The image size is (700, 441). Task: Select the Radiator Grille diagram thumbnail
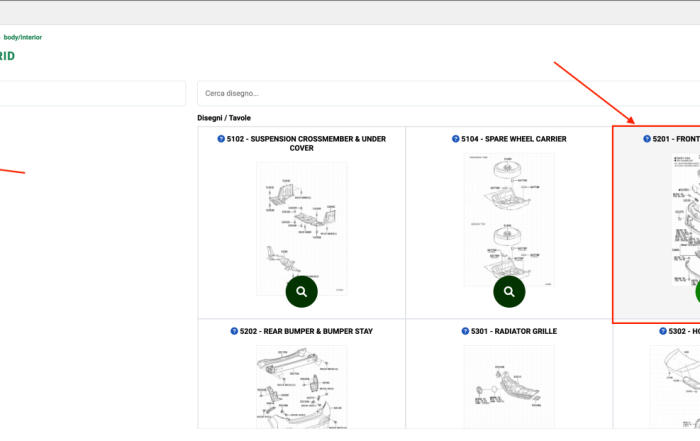click(x=509, y=387)
